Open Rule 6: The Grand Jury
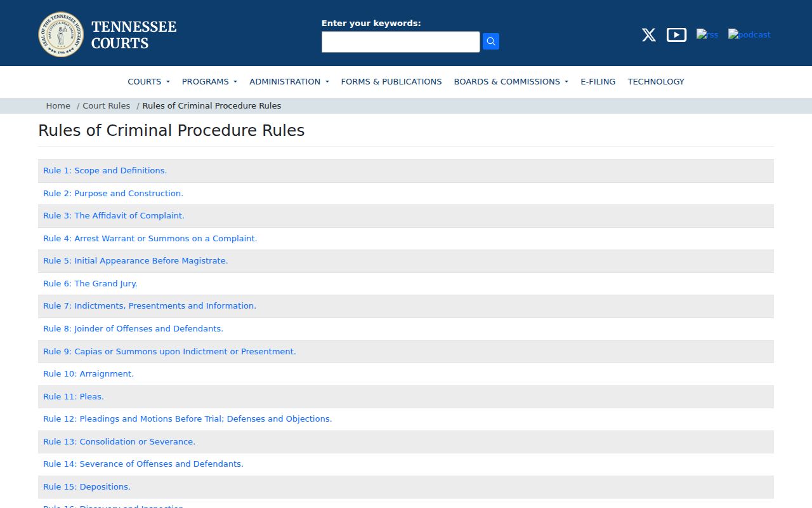The height and width of the screenshot is (508, 812). tap(90, 284)
